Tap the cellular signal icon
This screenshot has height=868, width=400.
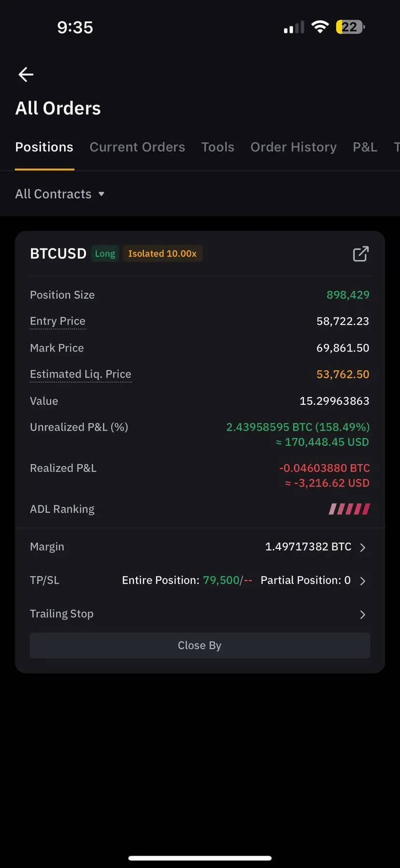tap(294, 28)
